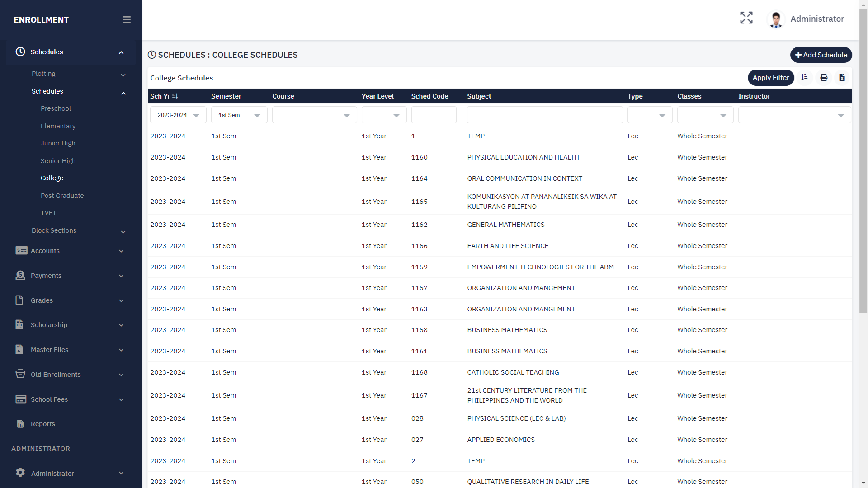Image resolution: width=868 pixels, height=488 pixels.
Task: Click the sort order icon beside Apply Filter
Action: 805,78
